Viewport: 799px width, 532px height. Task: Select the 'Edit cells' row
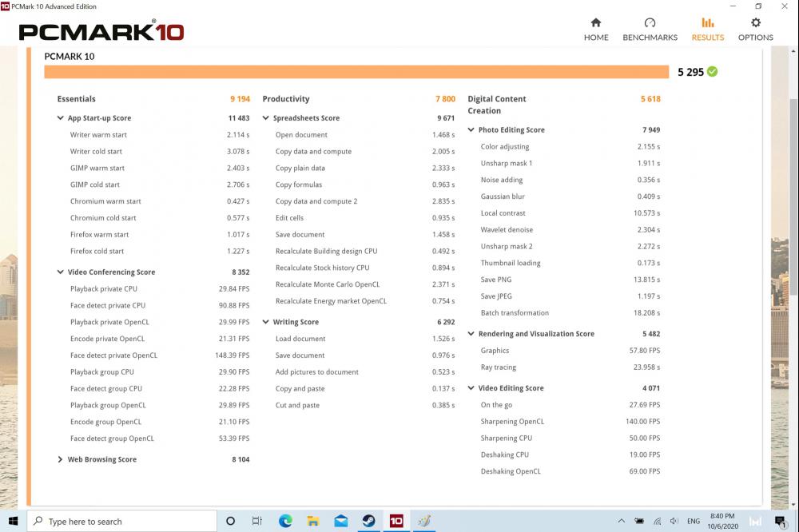coord(365,217)
